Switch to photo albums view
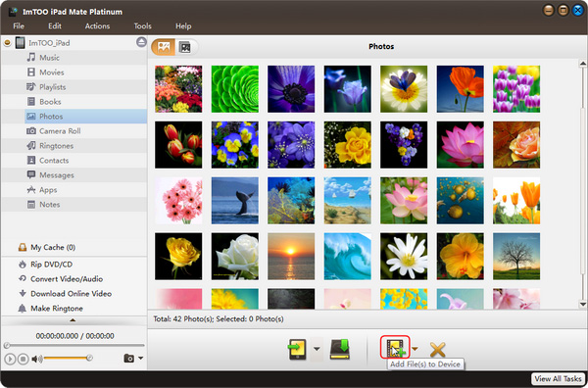The width and height of the screenshot is (588, 388). 185,47
